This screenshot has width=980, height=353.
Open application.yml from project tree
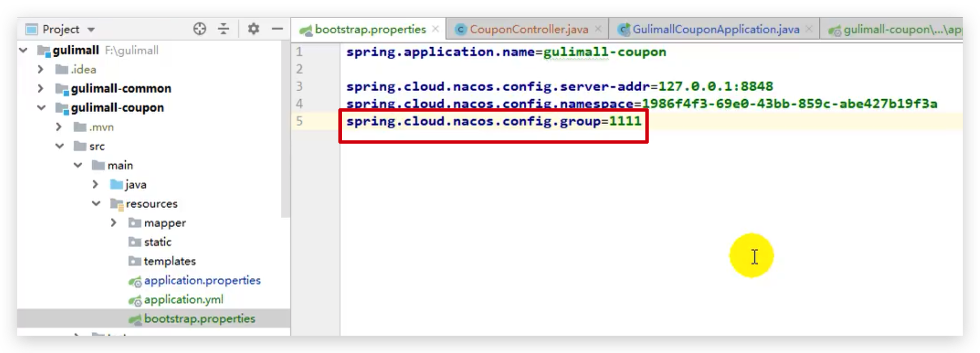183,299
